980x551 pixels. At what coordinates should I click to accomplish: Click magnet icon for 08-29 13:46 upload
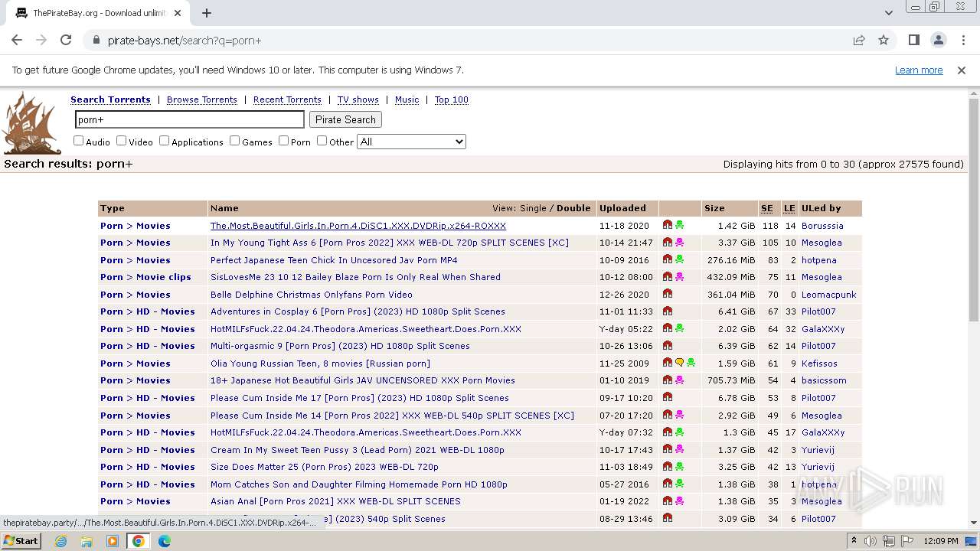pyautogui.click(x=668, y=519)
